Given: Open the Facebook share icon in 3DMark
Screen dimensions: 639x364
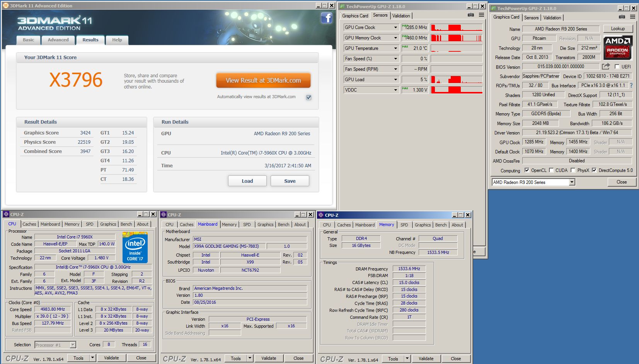Looking at the screenshot, I should 327,18.
